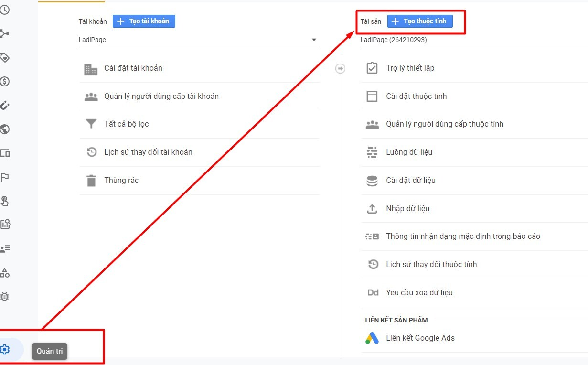Expand the LadiPage account dropdown
The image size is (588, 365).
(x=314, y=40)
